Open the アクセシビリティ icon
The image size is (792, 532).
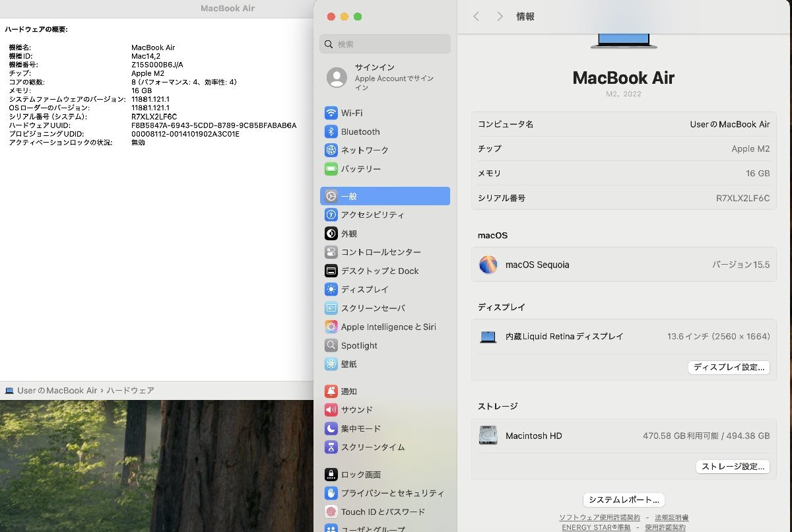pyautogui.click(x=331, y=215)
